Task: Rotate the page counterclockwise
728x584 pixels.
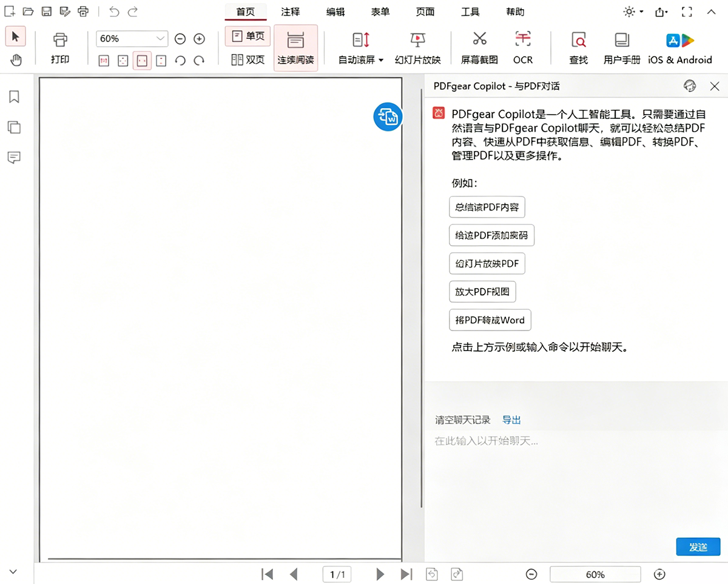Action: (180, 61)
